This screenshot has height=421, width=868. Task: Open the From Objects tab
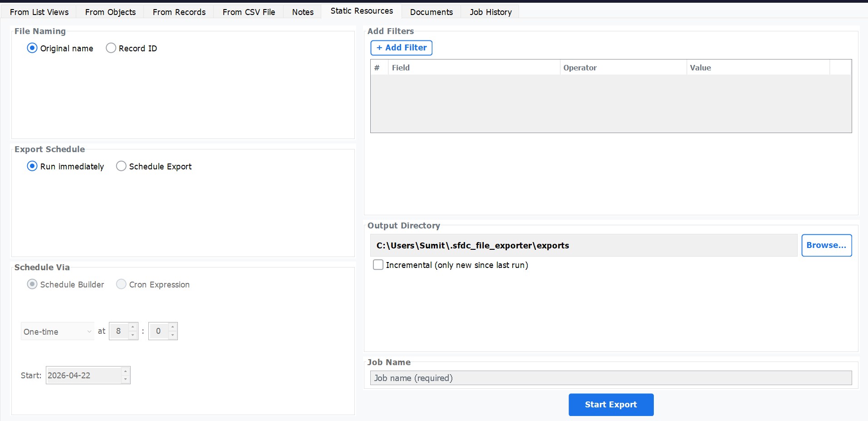coord(110,12)
